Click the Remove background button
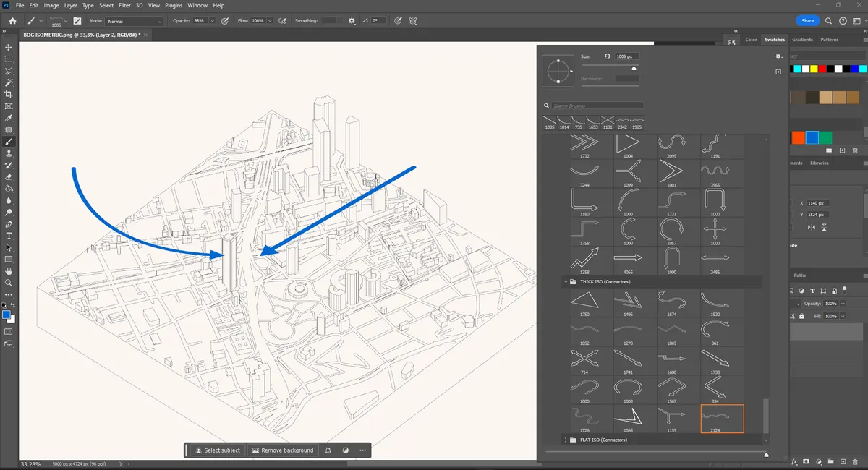Screen dimensions: 868x470 282,450
